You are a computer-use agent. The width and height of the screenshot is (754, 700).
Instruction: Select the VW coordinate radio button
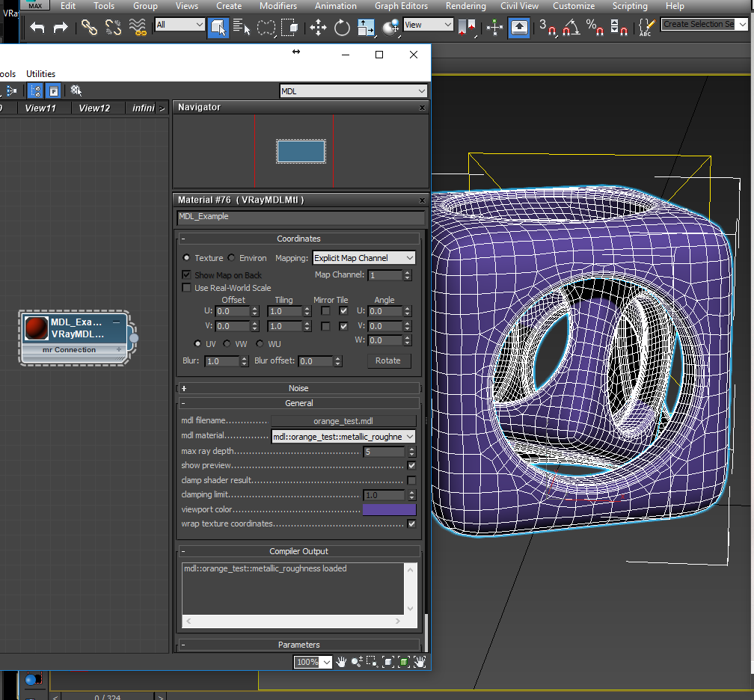228,344
